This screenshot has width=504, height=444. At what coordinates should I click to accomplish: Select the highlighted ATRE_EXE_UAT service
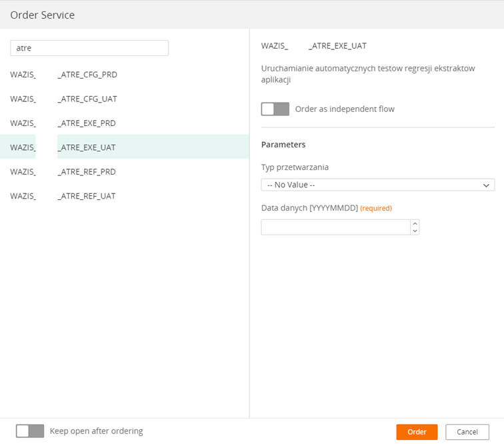click(125, 147)
